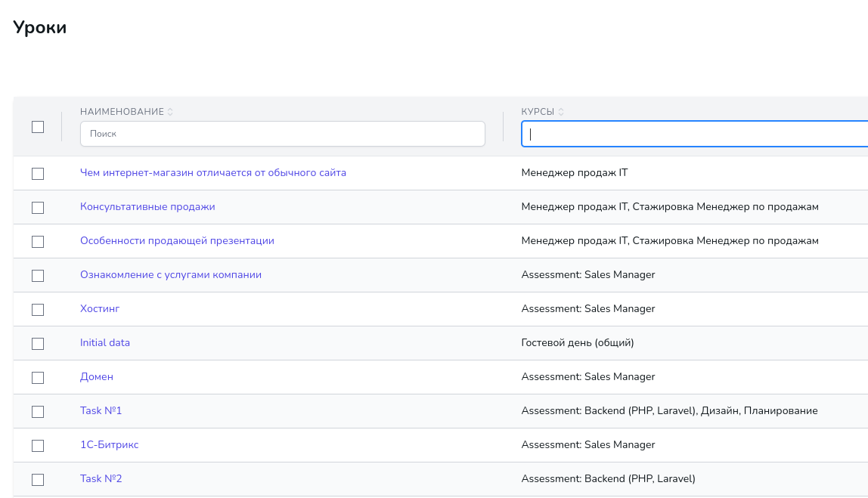The height and width of the screenshot is (498, 868).
Task: Select checkbox next to Хостинг lesson
Action: coord(38,310)
